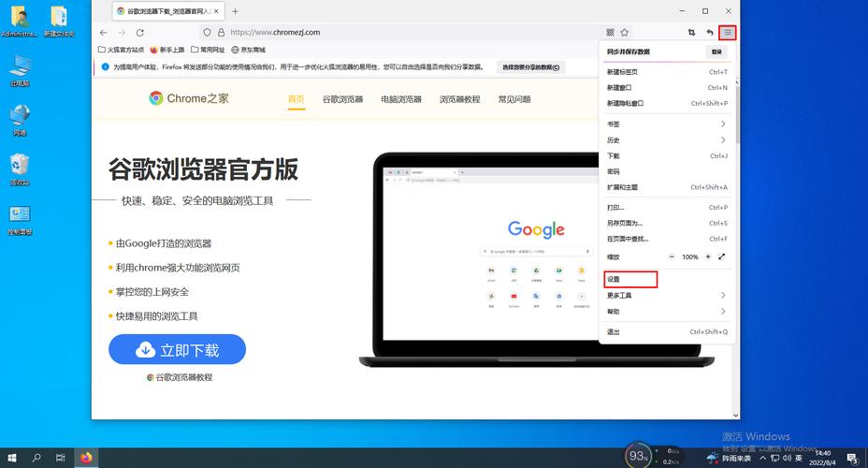This screenshot has height=468, width=868.
Task: Click the page vertical scrollbar down arrow
Action: (736, 415)
